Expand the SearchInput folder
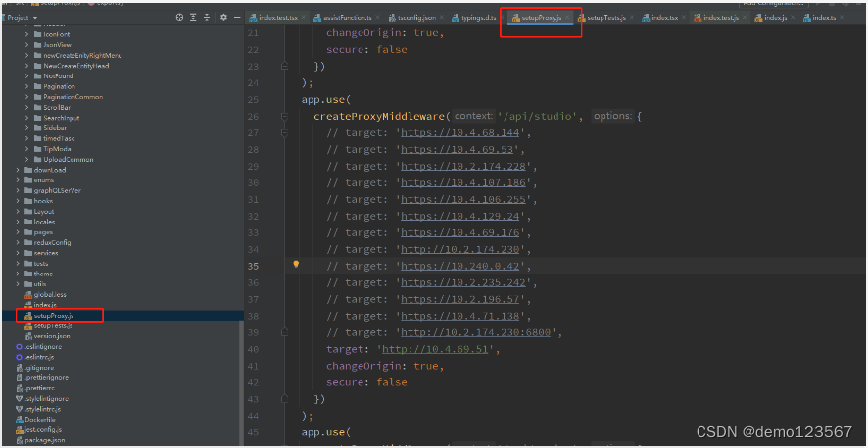The width and height of the screenshot is (868, 448). 26,118
